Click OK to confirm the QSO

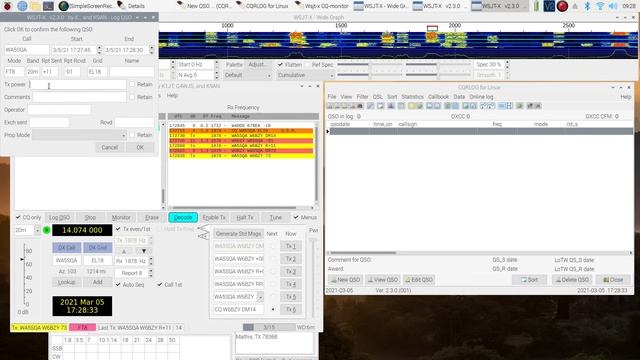coord(140,147)
